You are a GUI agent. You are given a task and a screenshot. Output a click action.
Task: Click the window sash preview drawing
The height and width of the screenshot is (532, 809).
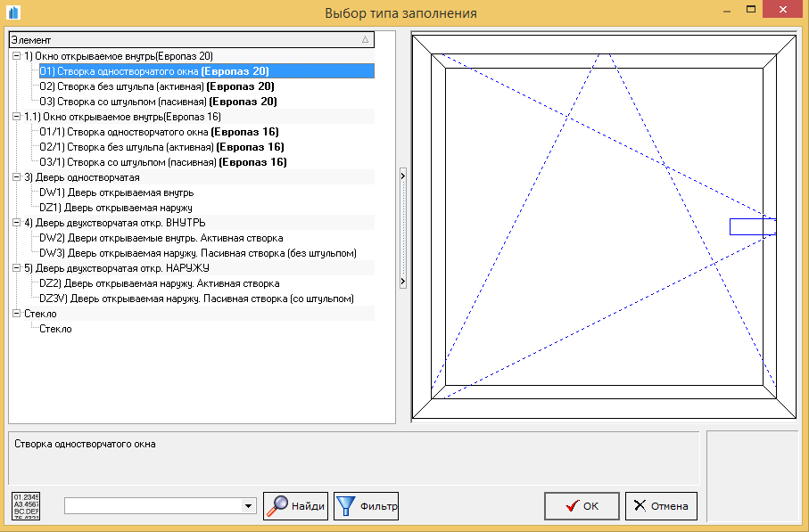coord(604,227)
